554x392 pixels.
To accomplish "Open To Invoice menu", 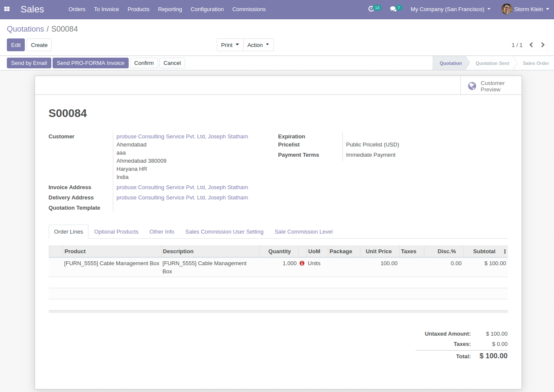I will click(x=106, y=9).
